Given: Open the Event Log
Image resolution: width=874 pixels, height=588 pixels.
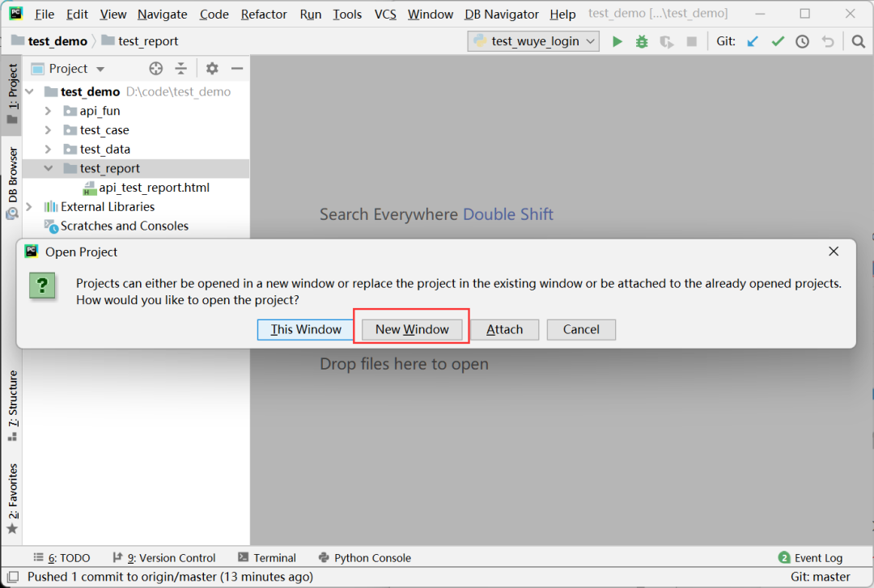Looking at the screenshot, I should 810,558.
